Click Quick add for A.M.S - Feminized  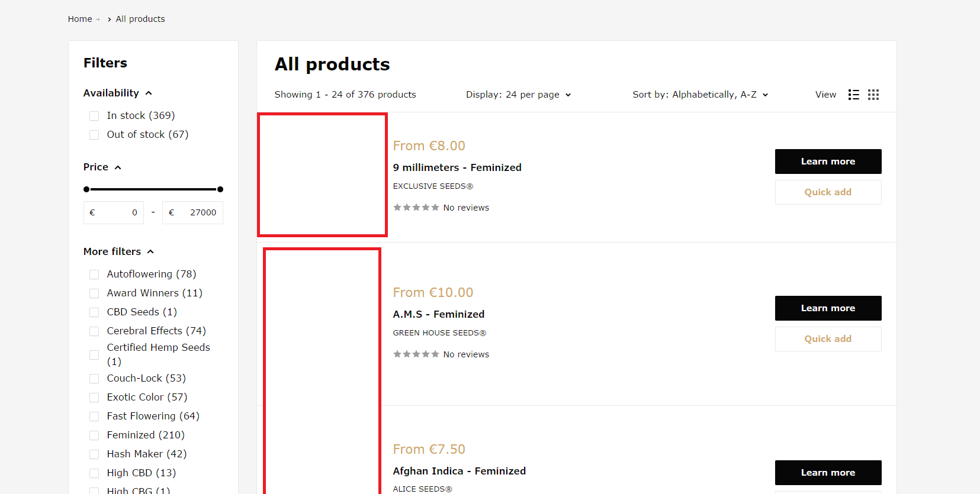click(828, 339)
